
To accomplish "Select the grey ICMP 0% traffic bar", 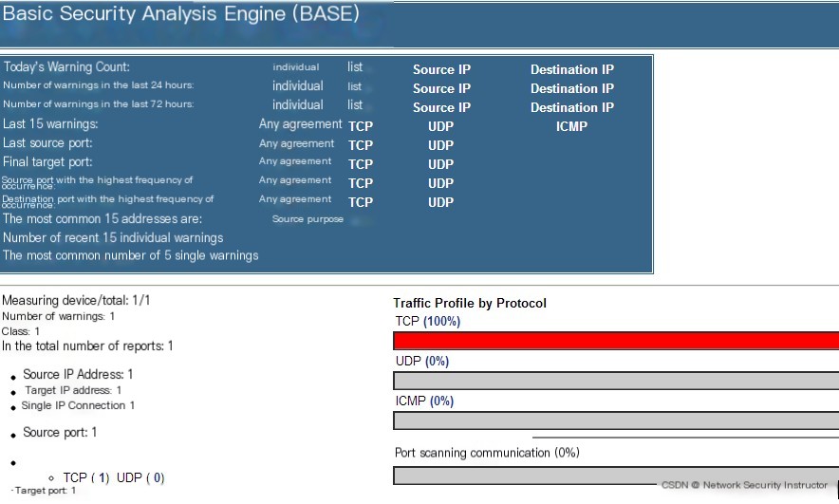I will [616, 421].
